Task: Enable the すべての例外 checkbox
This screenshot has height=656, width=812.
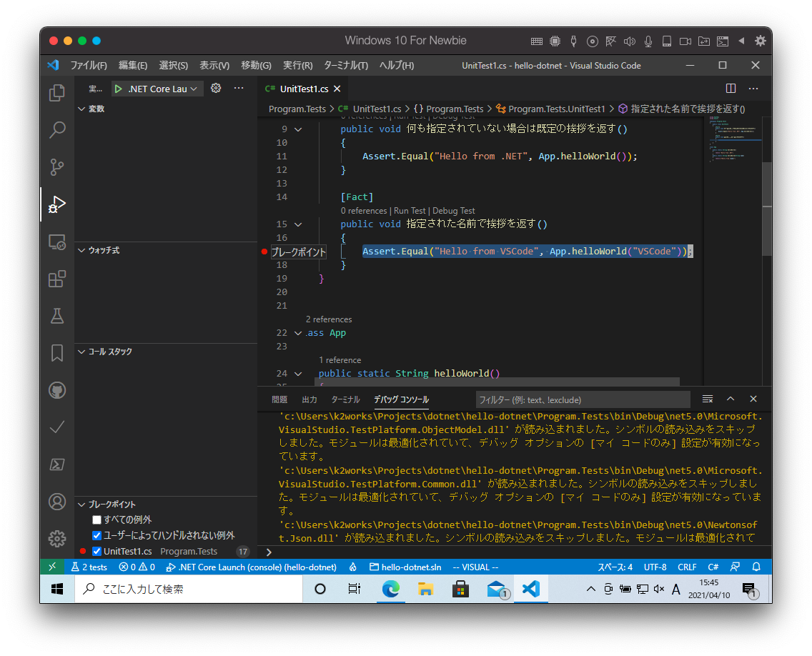Action: point(96,520)
